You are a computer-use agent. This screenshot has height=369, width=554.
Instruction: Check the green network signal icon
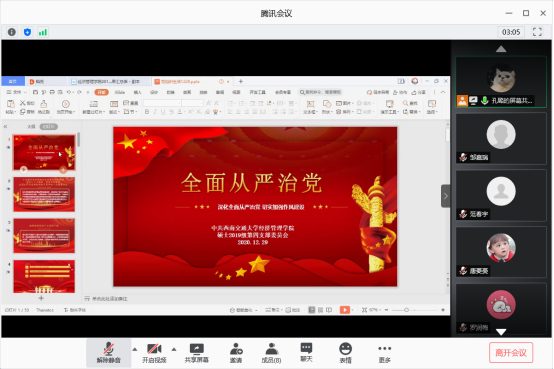click(x=43, y=32)
